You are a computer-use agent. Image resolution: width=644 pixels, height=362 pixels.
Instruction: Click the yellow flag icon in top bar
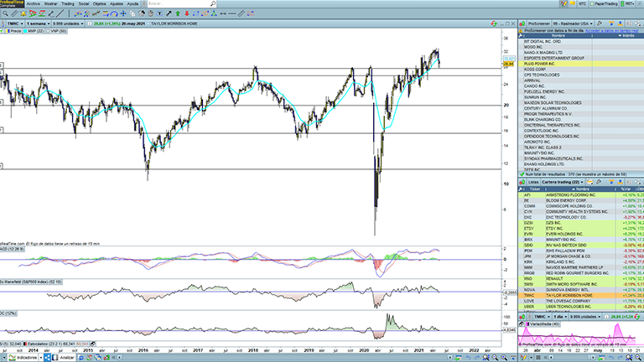coord(573,3)
